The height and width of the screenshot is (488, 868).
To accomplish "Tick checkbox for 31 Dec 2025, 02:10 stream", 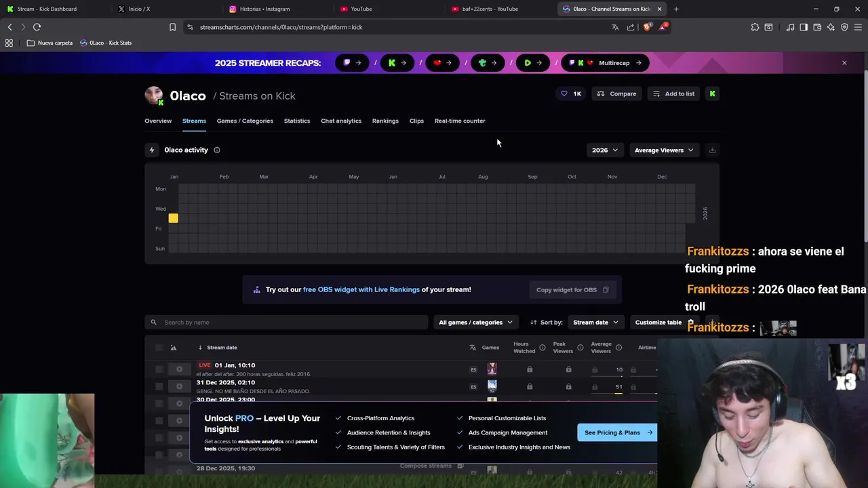I will click(159, 386).
